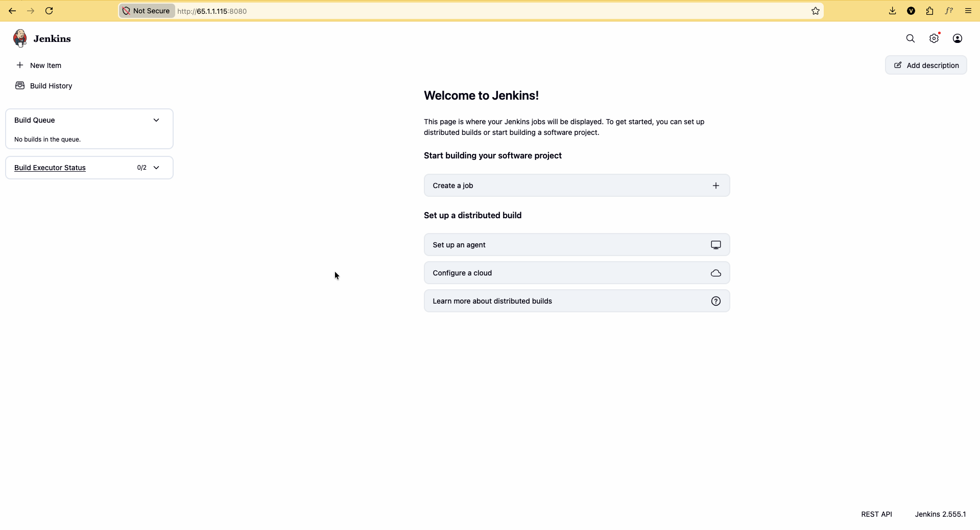Click the Not Secure site info badge
The image size is (980, 530).
tap(147, 11)
